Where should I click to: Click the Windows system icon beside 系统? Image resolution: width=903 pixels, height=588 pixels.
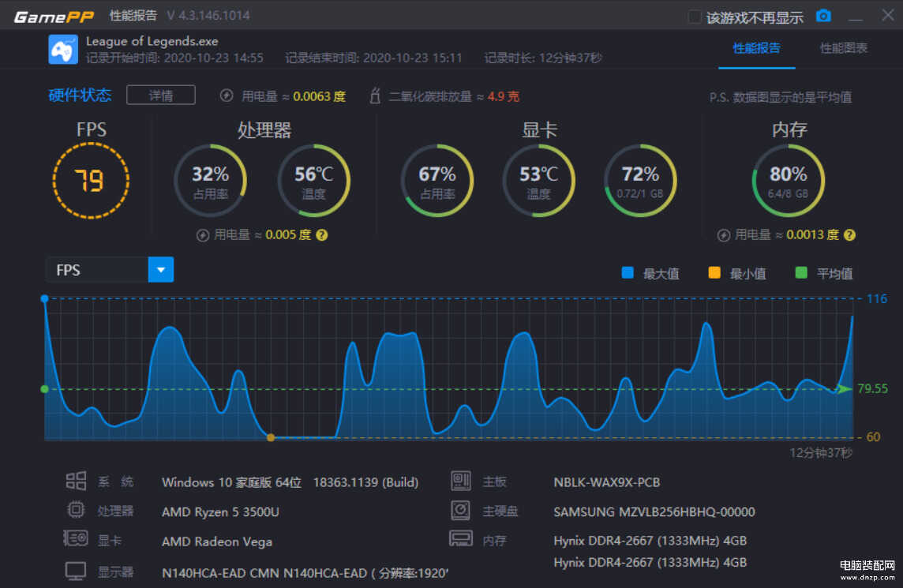coord(76,481)
